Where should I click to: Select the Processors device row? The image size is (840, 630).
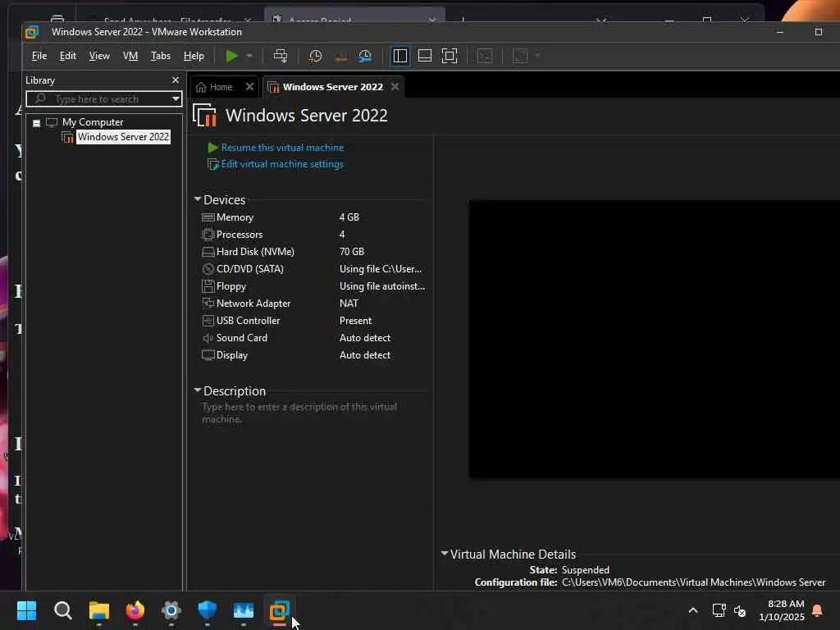tap(313, 234)
